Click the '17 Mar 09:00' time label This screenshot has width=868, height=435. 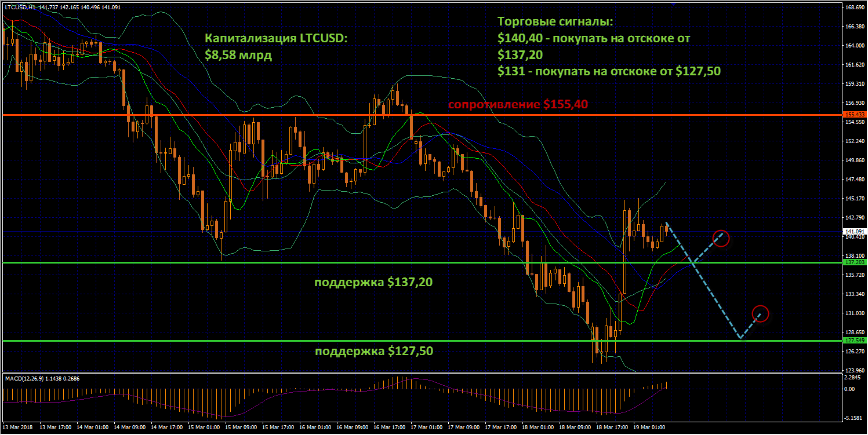tap(463, 427)
